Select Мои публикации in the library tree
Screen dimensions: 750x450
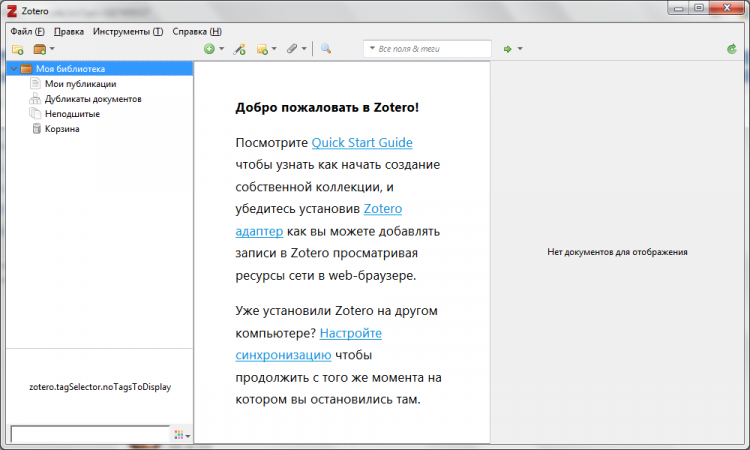tap(80, 84)
